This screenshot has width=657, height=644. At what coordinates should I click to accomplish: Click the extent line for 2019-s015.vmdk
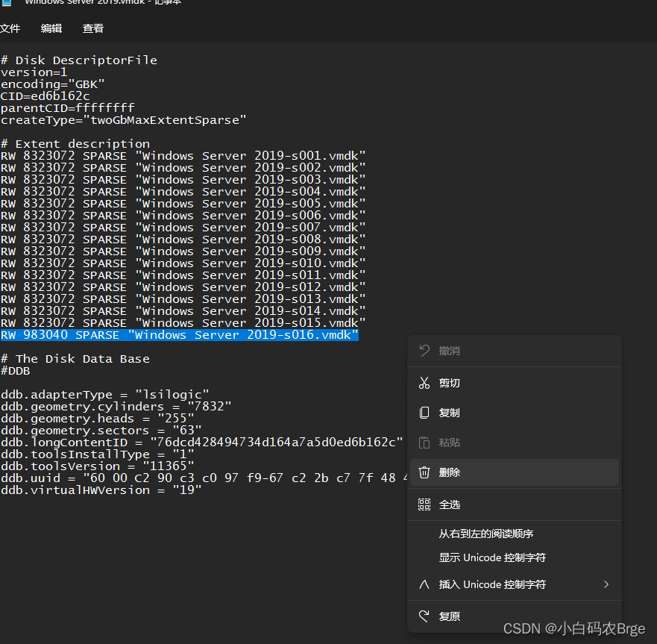pyautogui.click(x=183, y=323)
